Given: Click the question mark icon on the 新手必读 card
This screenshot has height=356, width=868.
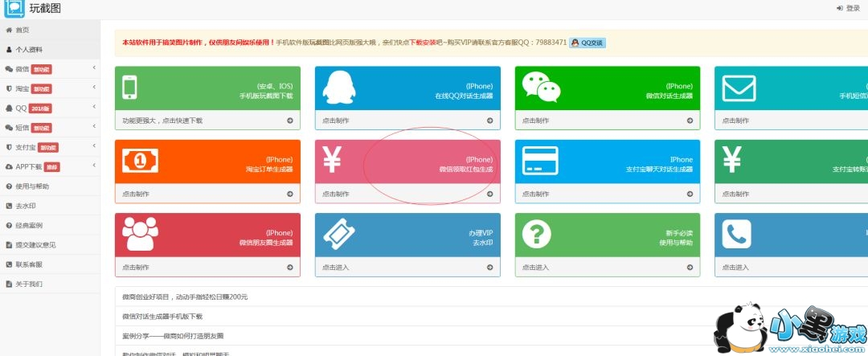Looking at the screenshot, I should [536, 234].
